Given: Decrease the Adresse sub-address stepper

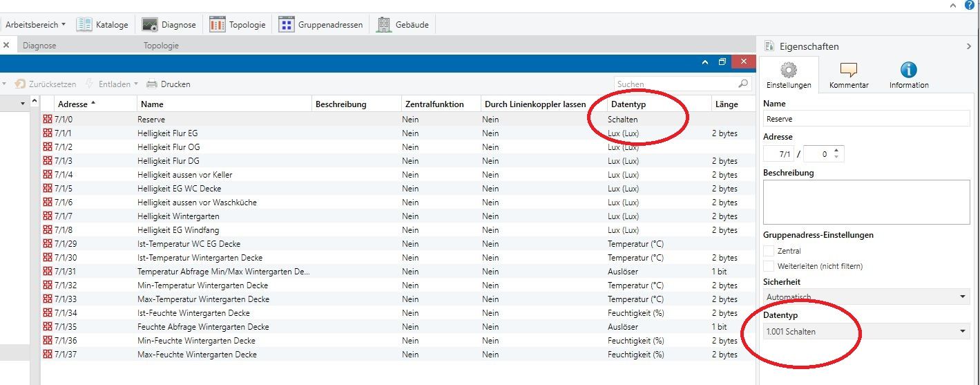Looking at the screenshot, I should point(836,157).
